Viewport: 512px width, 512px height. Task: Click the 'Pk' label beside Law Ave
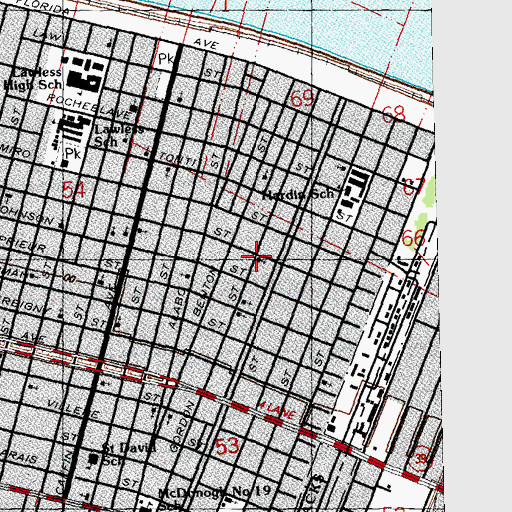coord(166,59)
